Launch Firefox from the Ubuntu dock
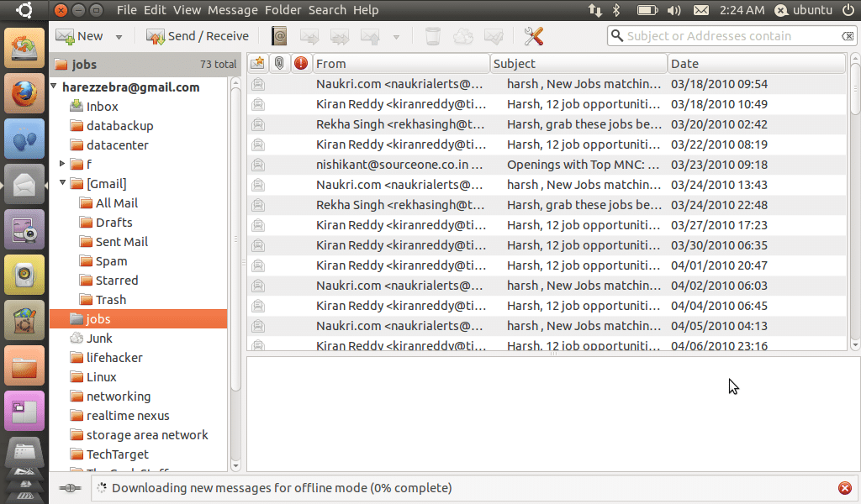The image size is (861, 504). pos(24,94)
